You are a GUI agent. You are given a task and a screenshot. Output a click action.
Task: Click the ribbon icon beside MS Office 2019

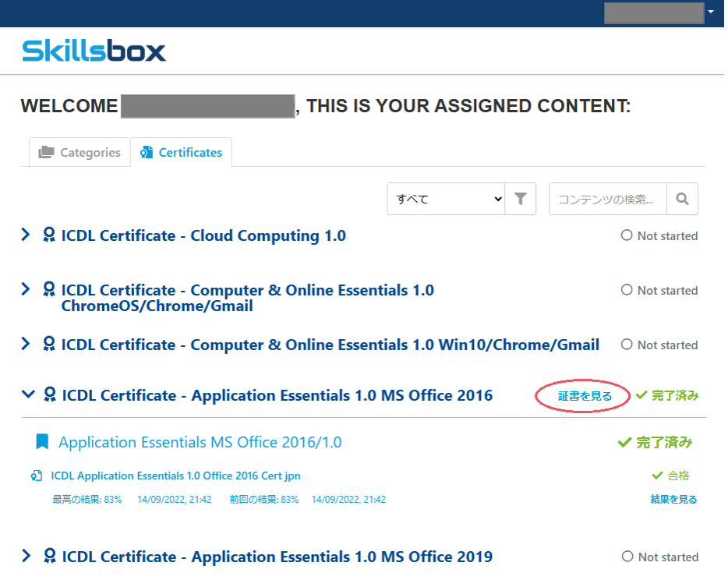point(50,556)
